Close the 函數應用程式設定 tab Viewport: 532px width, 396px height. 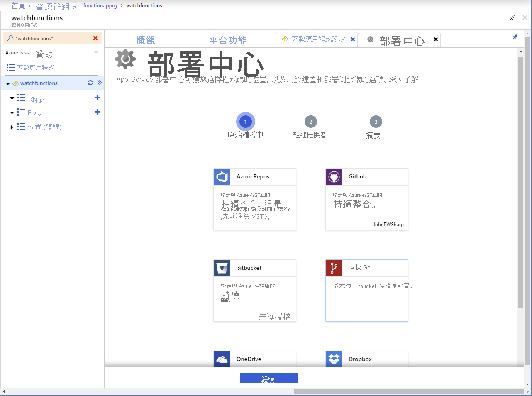353,39
